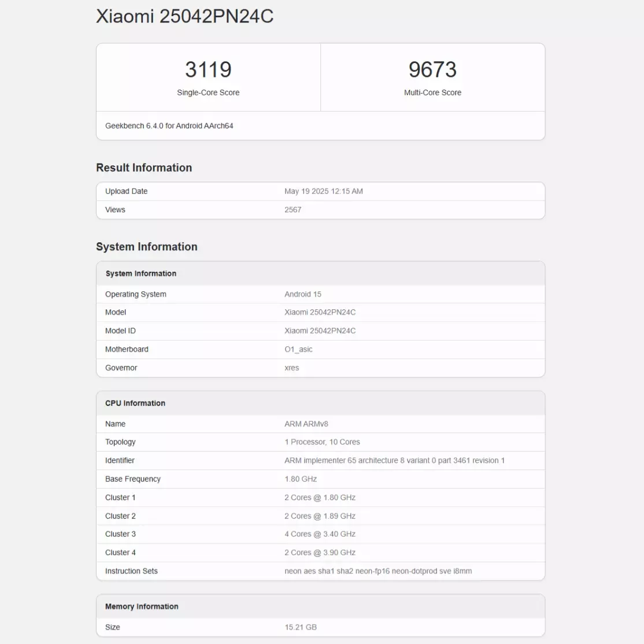Click the Governor label
The width and height of the screenshot is (644, 644).
[121, 368]
